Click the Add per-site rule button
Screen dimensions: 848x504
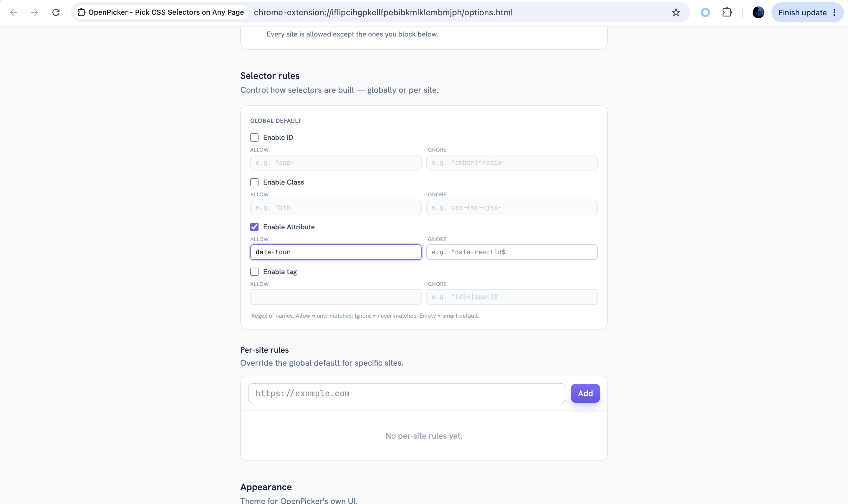click(x=585, y=393)
